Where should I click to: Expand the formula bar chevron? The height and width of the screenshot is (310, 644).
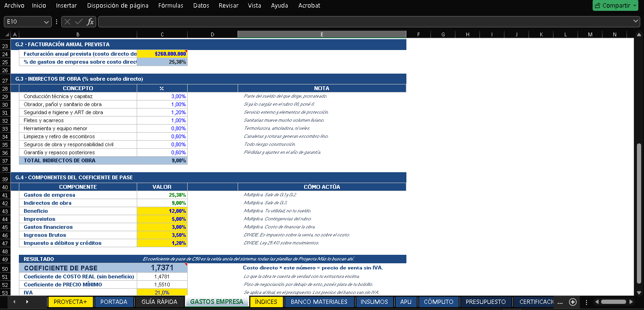[636, 22]
